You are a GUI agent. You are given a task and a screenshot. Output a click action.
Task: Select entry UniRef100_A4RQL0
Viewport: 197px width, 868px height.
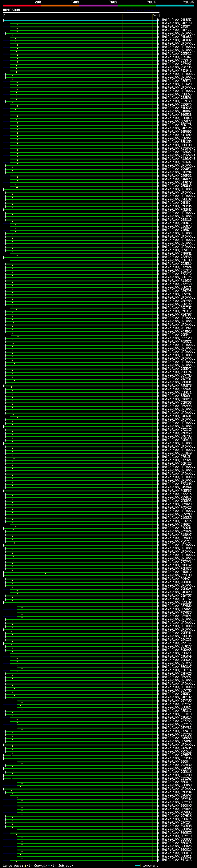177,572
